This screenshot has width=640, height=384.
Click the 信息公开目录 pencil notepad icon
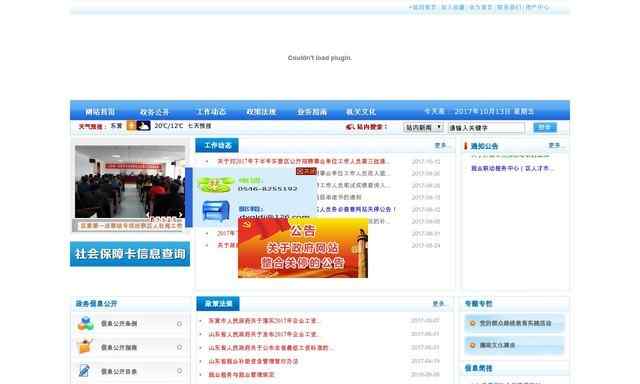[84, 371]
